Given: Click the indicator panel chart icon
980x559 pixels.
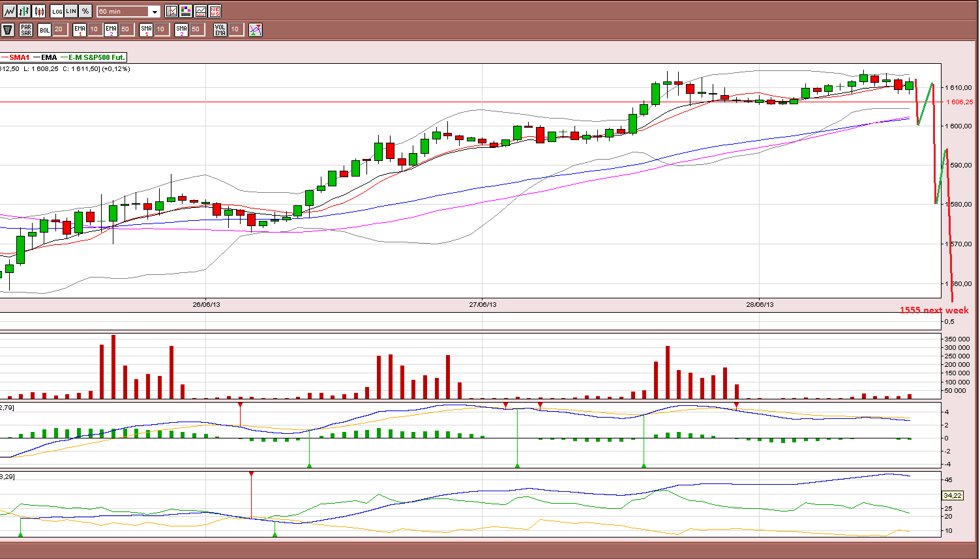Looking at the screenshot, I should [201, 11].
